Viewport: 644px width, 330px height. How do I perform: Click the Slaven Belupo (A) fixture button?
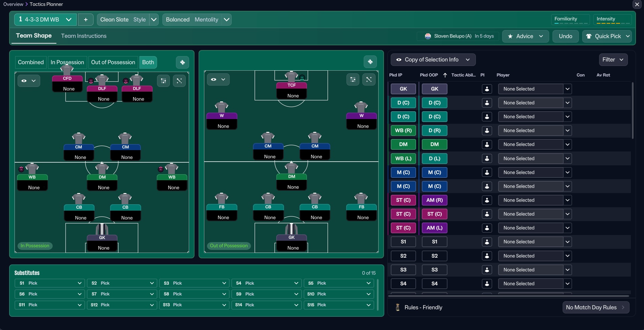[459, 36]
